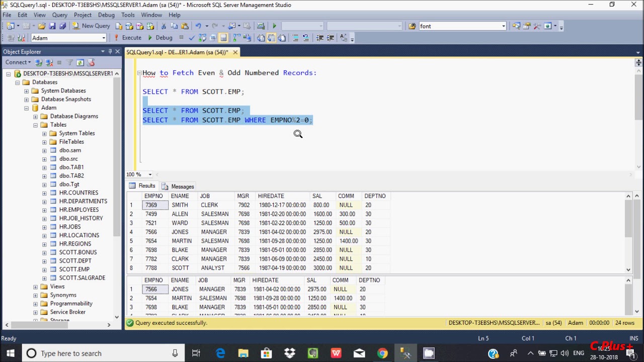Image resolution: width=644 pixels, height=362 pixels.
Task: Collapse the Adam database node
Action: coord(26,108)
